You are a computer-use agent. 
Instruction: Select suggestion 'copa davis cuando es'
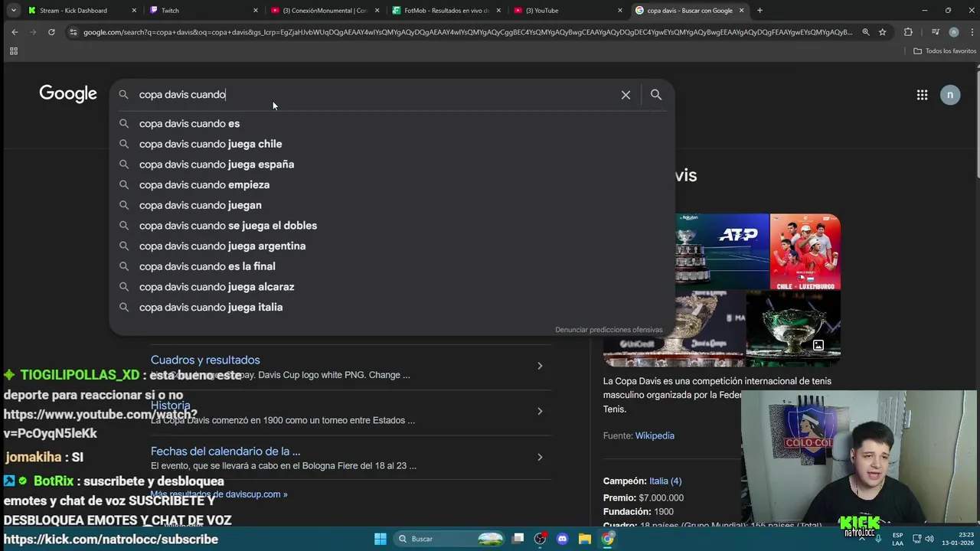point(392,123)
